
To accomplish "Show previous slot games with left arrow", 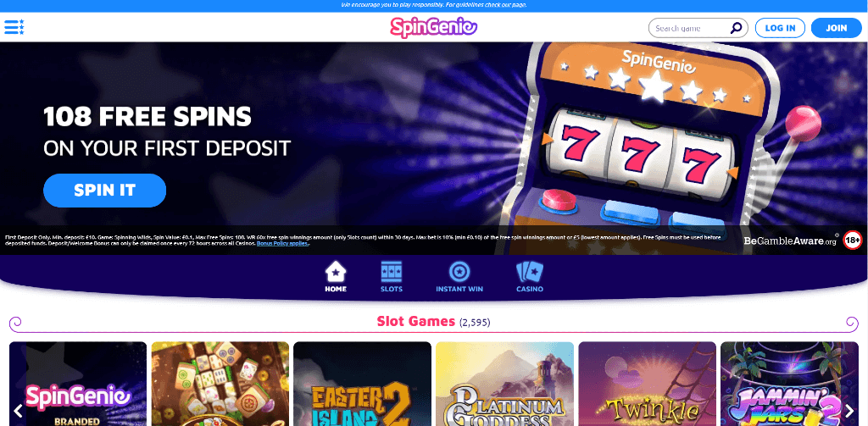I will coord(18,411).
